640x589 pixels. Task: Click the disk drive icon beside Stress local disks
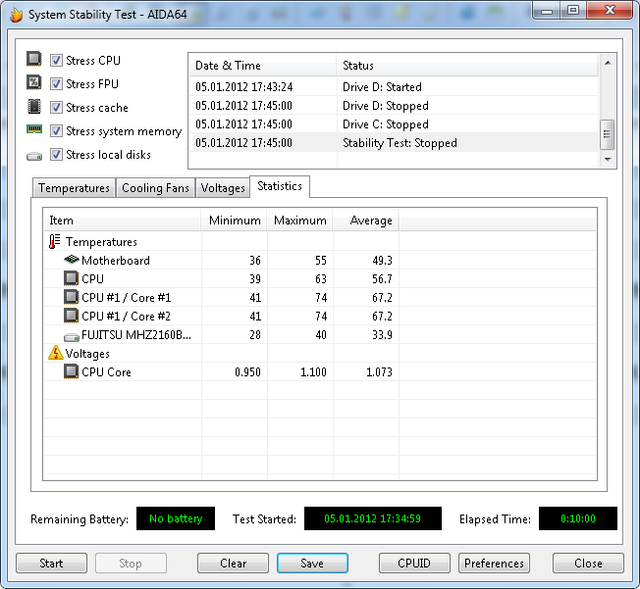pyautogui.click(x=34, y=155)
